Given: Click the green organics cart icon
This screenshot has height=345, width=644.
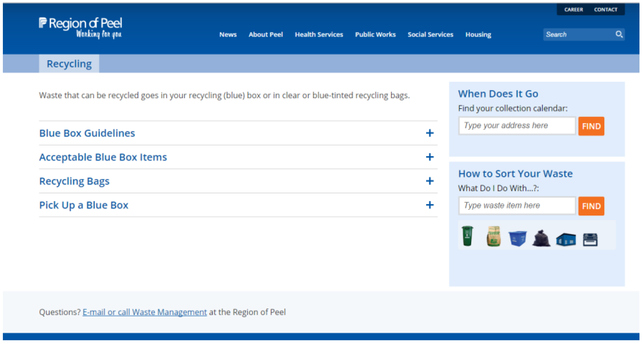Looking at the screenshot, I should click(x=467, y=236).
